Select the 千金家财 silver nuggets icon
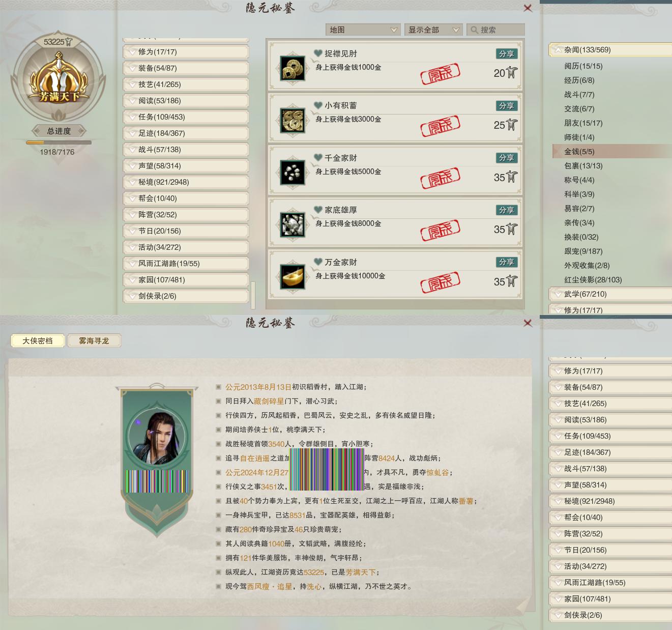 (293, 173)
